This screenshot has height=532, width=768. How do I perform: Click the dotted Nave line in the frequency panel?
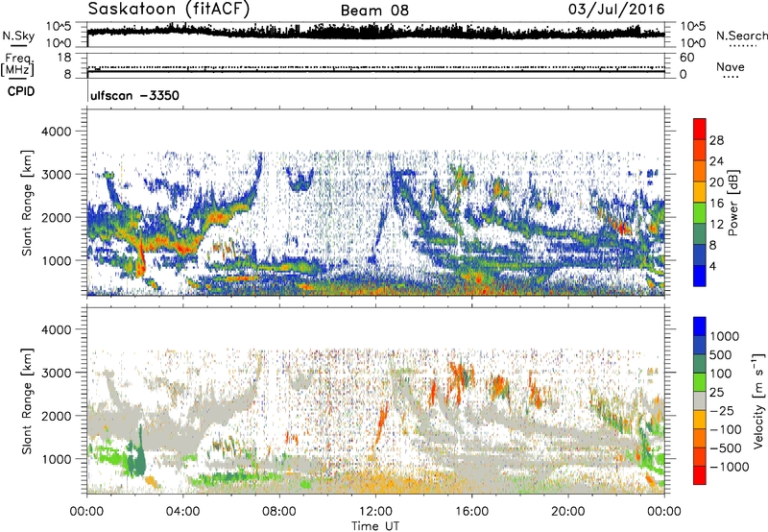(x=375, y=67)
